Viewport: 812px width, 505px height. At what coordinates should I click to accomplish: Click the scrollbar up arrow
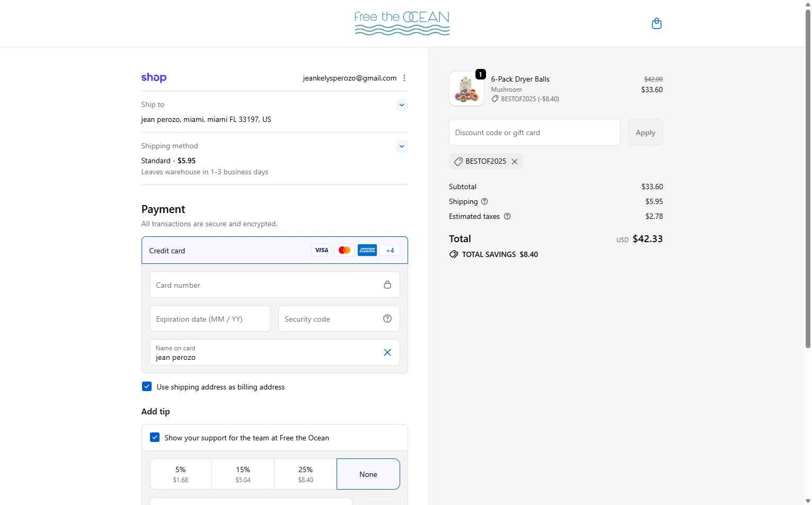(x=808, y=4)
